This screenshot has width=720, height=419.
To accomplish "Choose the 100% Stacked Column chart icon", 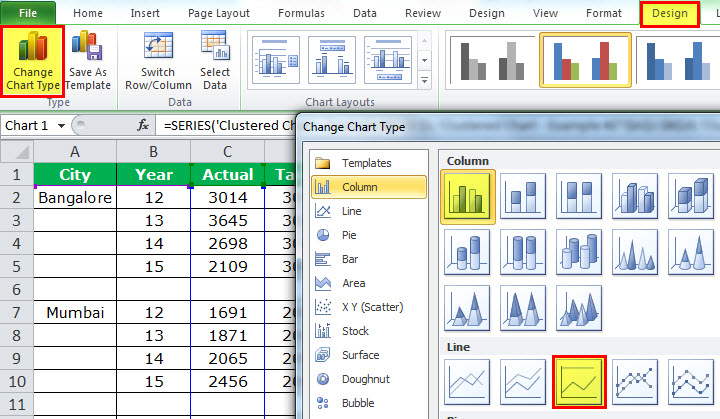I will point(579,196).
